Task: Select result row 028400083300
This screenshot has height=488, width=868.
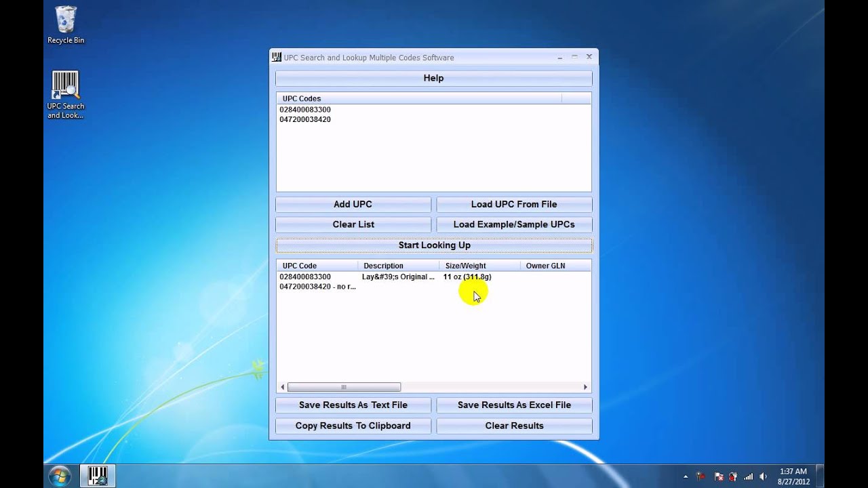Action: coord(305,277)
